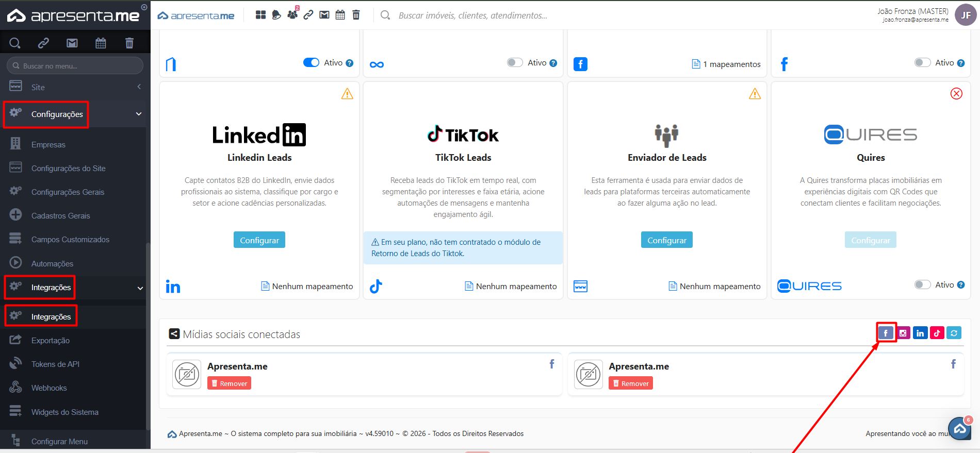Viewport: 980px width, 453px height.
Task: Click red error icon on Quires card
Action: coord(957,94)
